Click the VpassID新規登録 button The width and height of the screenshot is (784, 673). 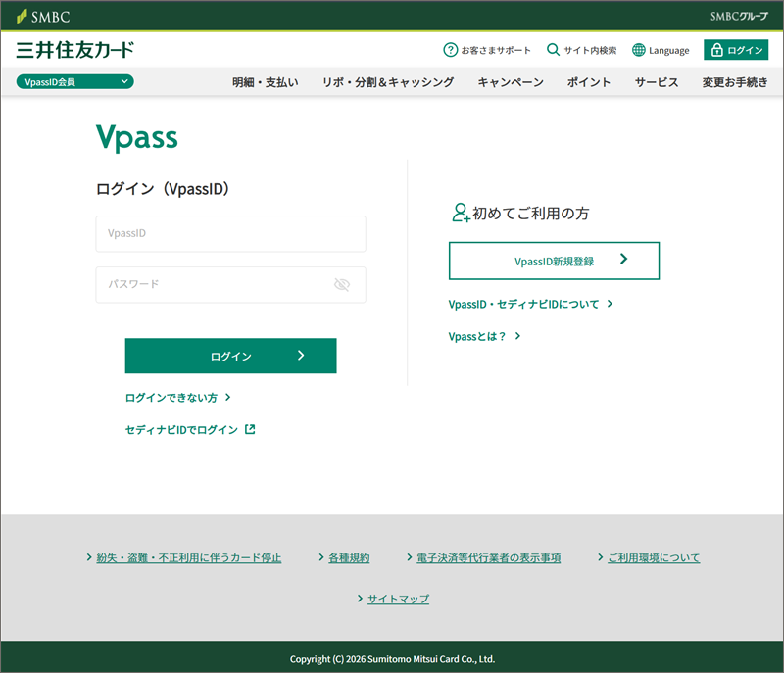[554, 261]
